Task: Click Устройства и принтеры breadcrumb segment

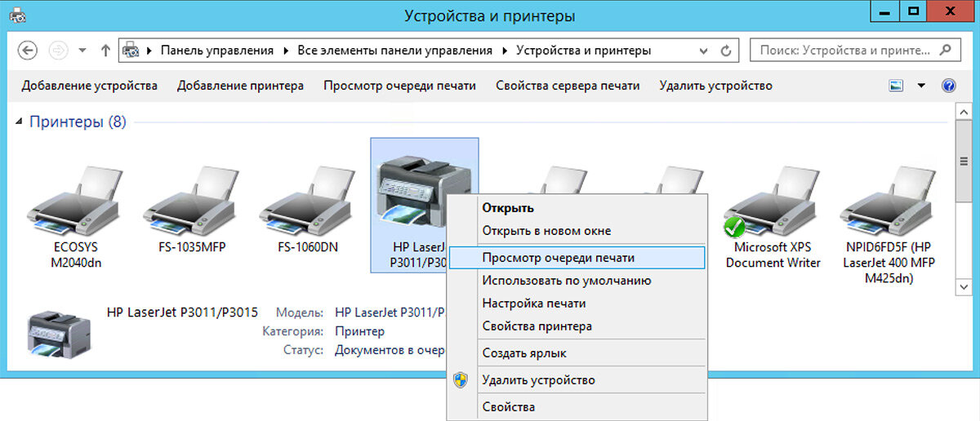Action: pyautogui.click(x=584, y=51)
